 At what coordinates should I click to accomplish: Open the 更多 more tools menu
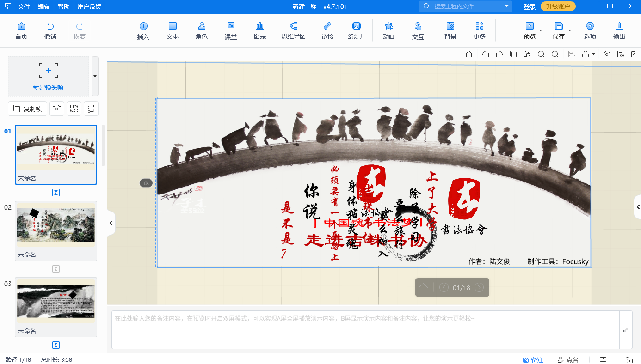point(480,31)
